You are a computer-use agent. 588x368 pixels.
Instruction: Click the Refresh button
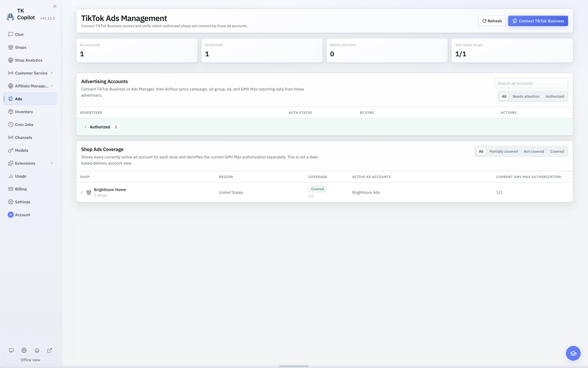pos(492,21)
